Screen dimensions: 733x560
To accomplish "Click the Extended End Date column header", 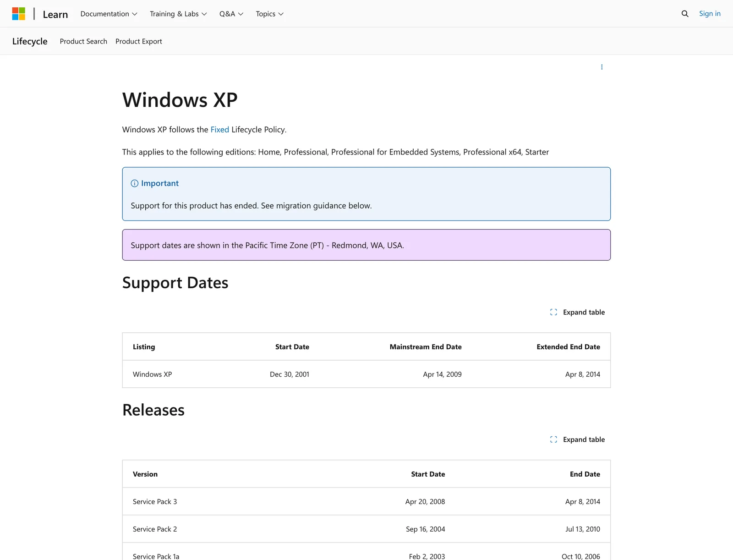I will (x=568, y=347).
